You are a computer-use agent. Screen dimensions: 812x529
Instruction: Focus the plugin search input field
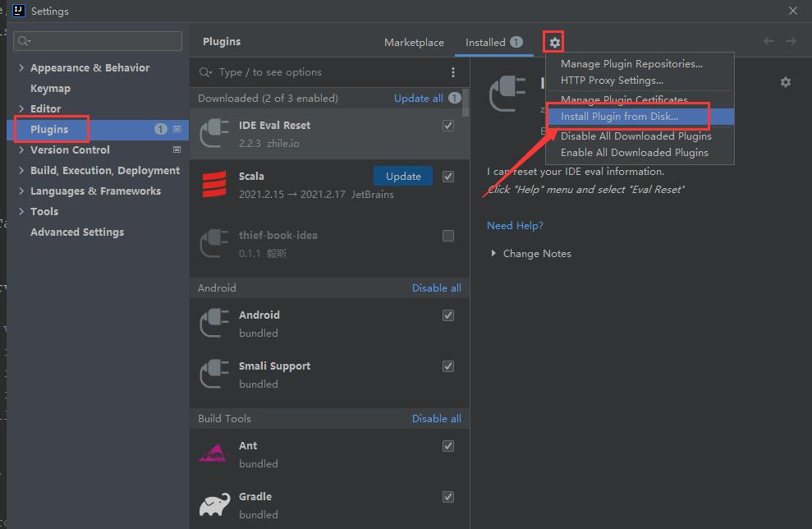330,72
